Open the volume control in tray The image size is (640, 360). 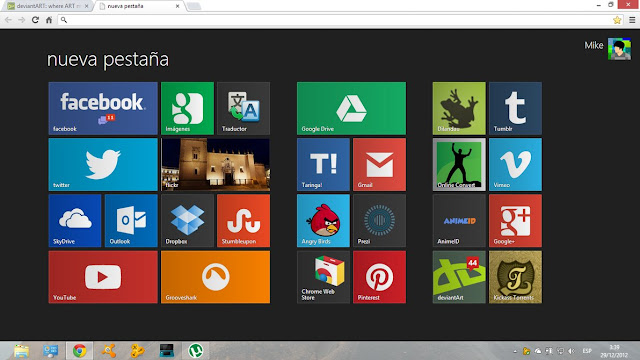pyautogui.click(x=571, y=351)
